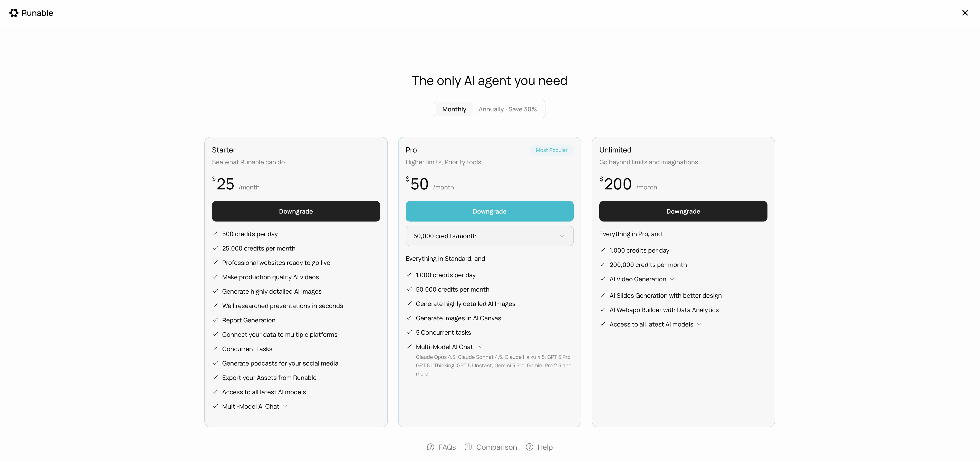Click the Help question-mark icon
Viewport: 980px width, 461px height.
[529, 447]
